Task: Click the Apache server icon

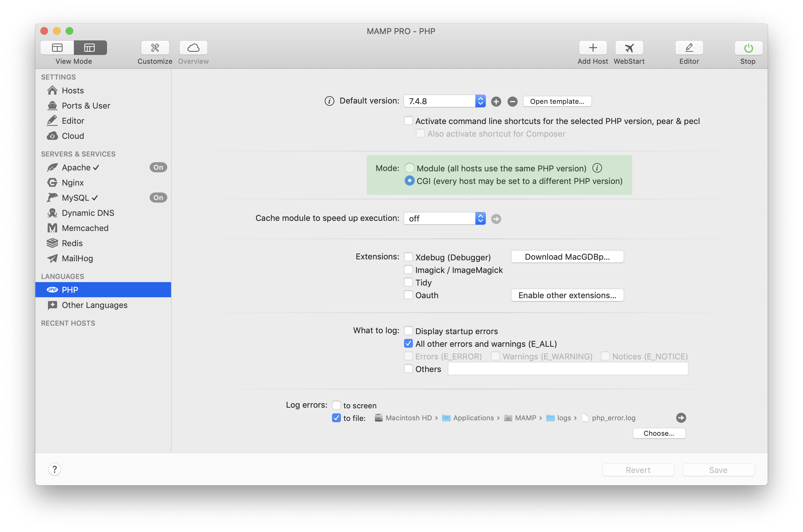Action: [x=52, y=167]
